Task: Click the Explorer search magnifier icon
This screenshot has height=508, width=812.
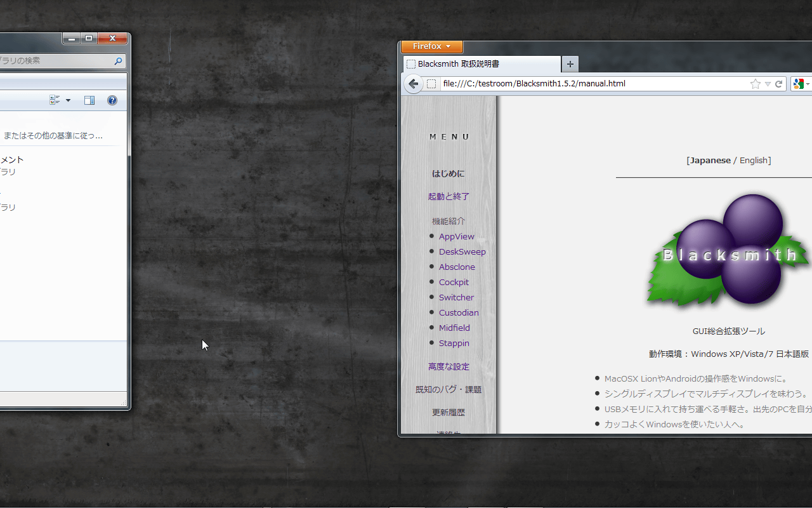Action: (118, 61)
